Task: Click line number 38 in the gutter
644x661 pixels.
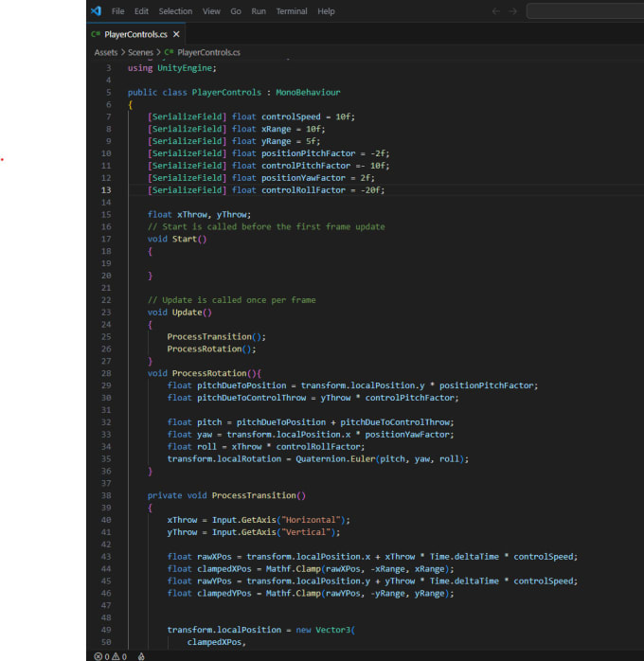Action: tap(106, 495)
